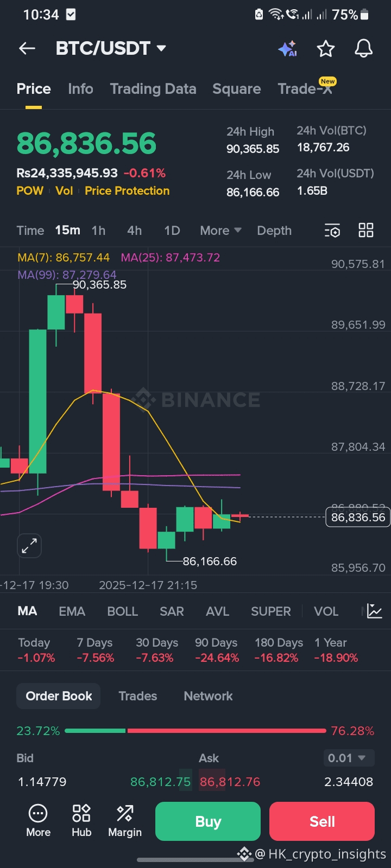Open the Square tab
This screenshot has width=391, height=868.
point(237,89)
